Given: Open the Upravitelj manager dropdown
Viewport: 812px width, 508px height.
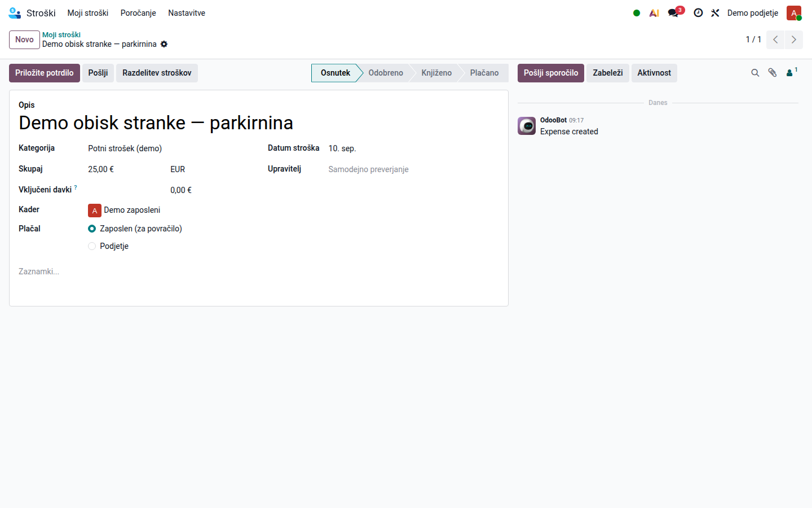Looking at the screenshot, I should [413, 169].
